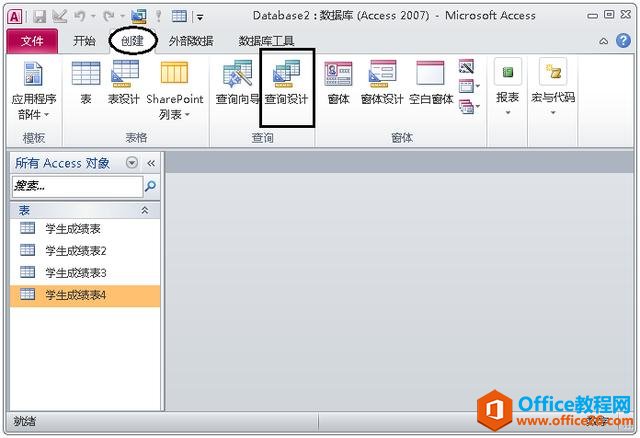Close the Access window
Screen dimensions: 640x438
pyautogui.click(x=626, y=15)
